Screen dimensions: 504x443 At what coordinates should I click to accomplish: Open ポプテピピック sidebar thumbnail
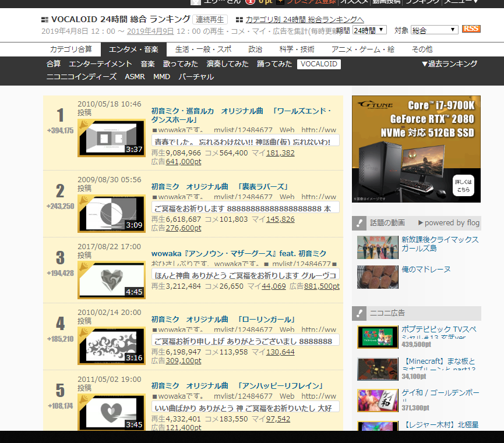coord(378,337)
